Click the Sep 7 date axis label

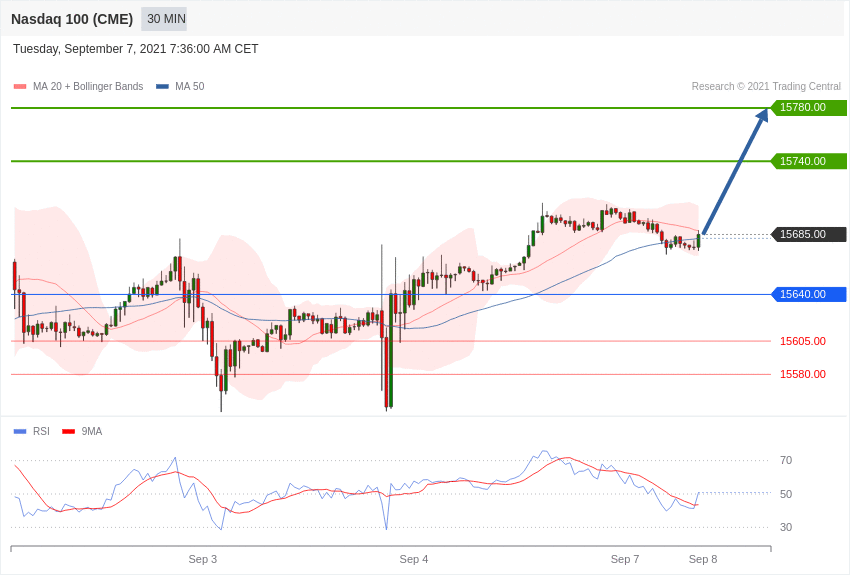[625, 559]
